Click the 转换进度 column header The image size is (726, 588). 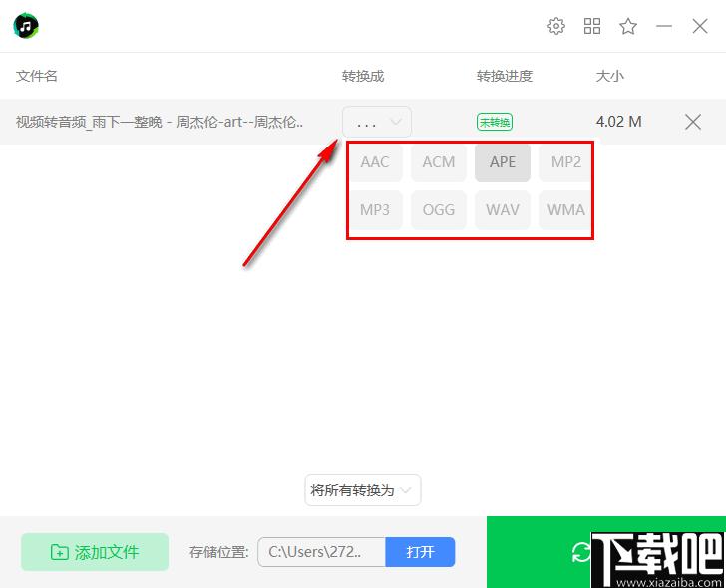click(x=505, y=76)
